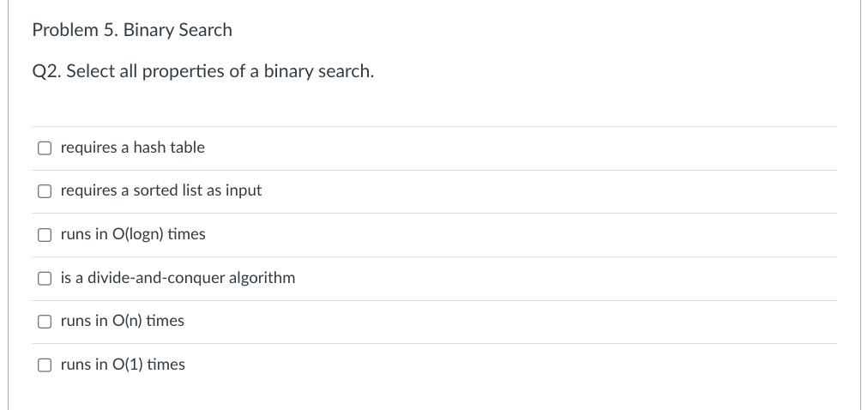This screenshot has width=868, height=410.
Task: Click the 'Problem 5. Binary Search' heading
Action: pos(132,30)
